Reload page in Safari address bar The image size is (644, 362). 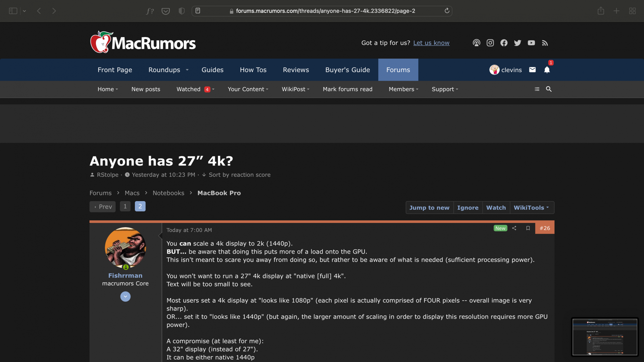point(447,11)
